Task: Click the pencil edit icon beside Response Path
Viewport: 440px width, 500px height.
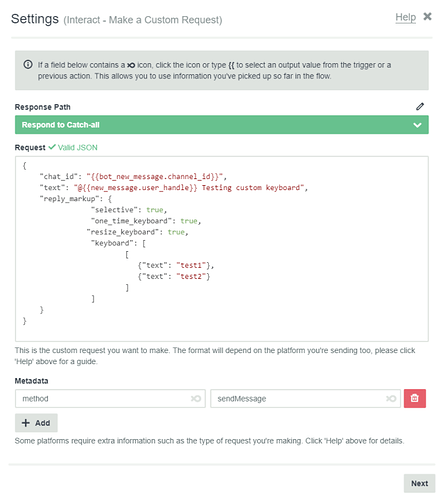Action: [419, 106]
